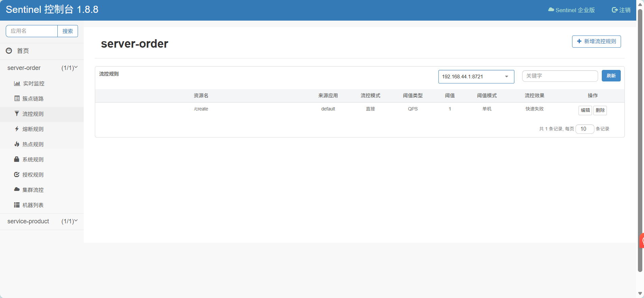Click the cloud icon next to Sentinel 企业版

[x=551, y=10]
